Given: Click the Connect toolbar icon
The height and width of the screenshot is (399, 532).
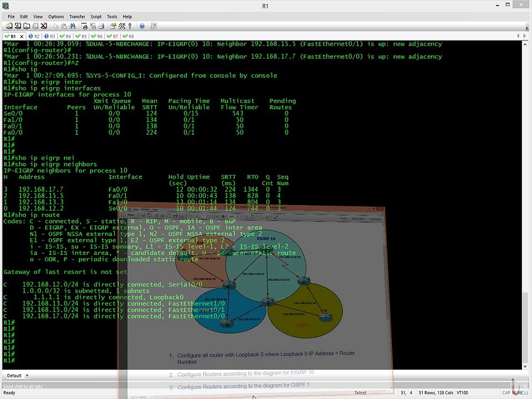Looking at the screenshot, I should pyautogui.click(x=9, y=26).
